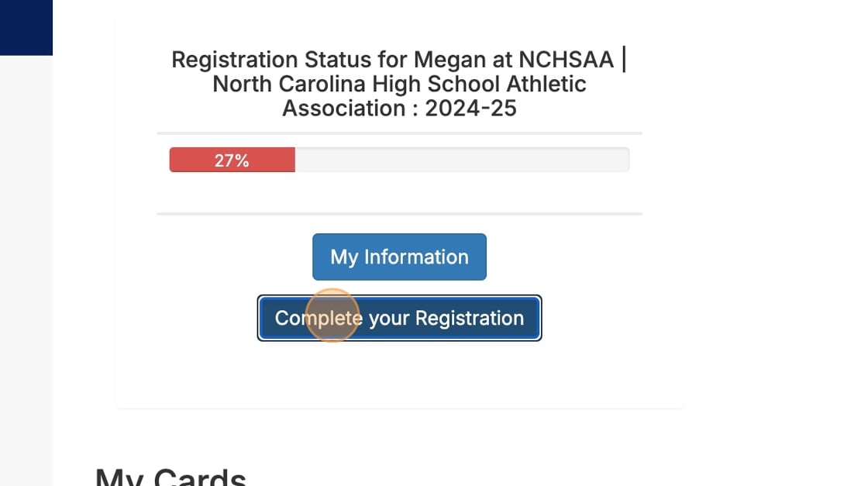
Task: Click the word Association in the heading
Action: [x=345, y=108]
